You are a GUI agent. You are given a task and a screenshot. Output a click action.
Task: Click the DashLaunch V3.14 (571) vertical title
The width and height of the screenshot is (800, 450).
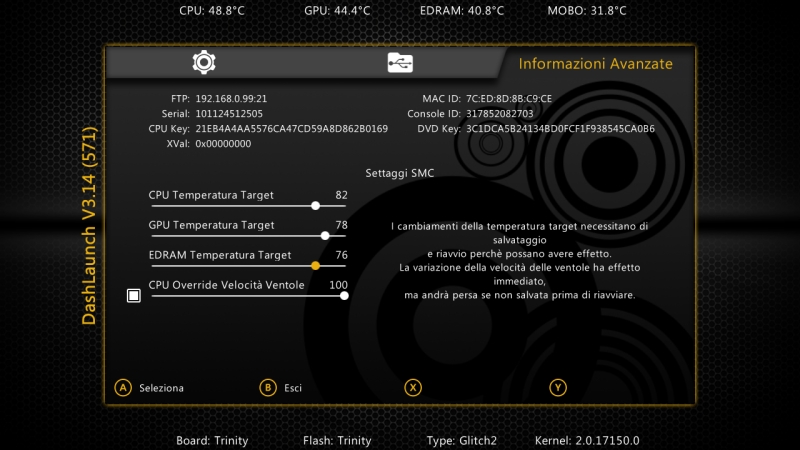[89, 226]
